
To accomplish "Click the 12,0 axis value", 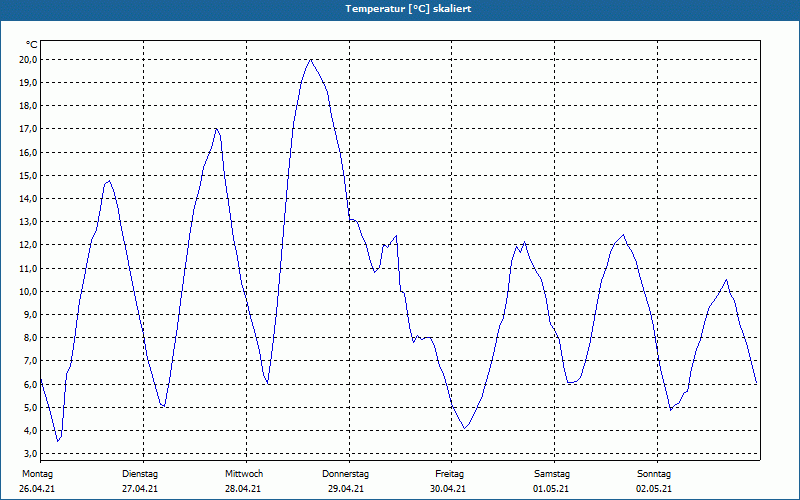I will [29, 245].
